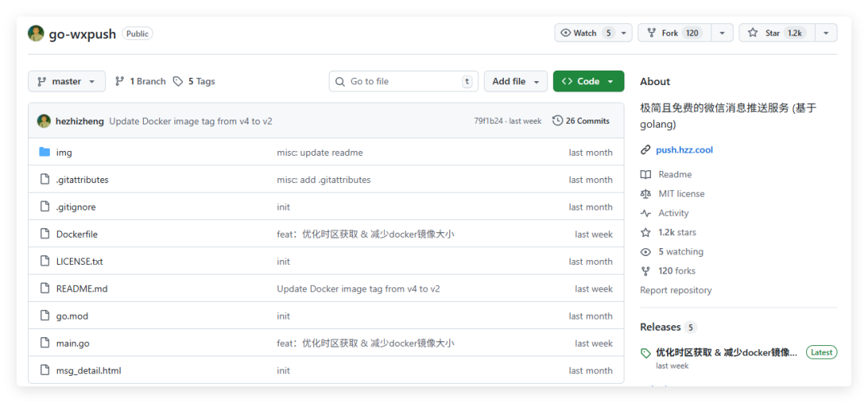The image size is (868, 403).
Task: Click the file icon next to README.md
Action: pos(45,288)
